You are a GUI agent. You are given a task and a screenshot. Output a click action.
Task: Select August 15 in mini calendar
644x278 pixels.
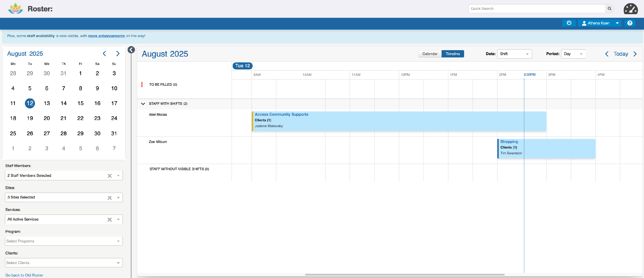(x=80, y=103)
